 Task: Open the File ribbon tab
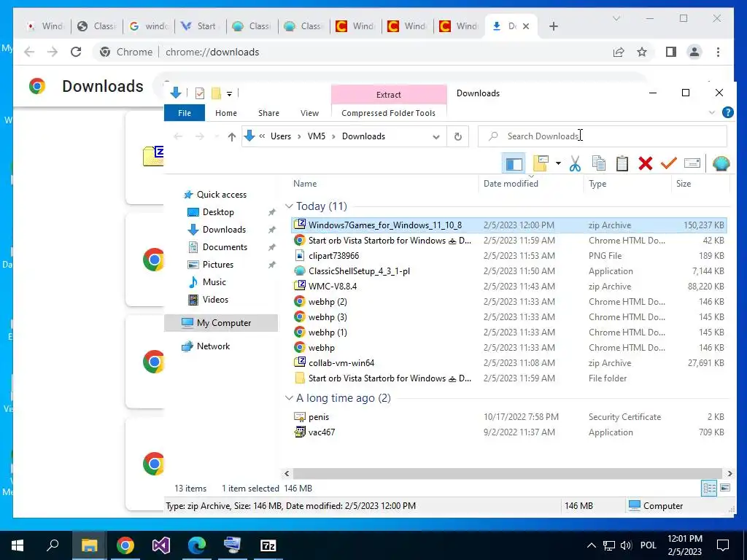click(x=185, y=113)
